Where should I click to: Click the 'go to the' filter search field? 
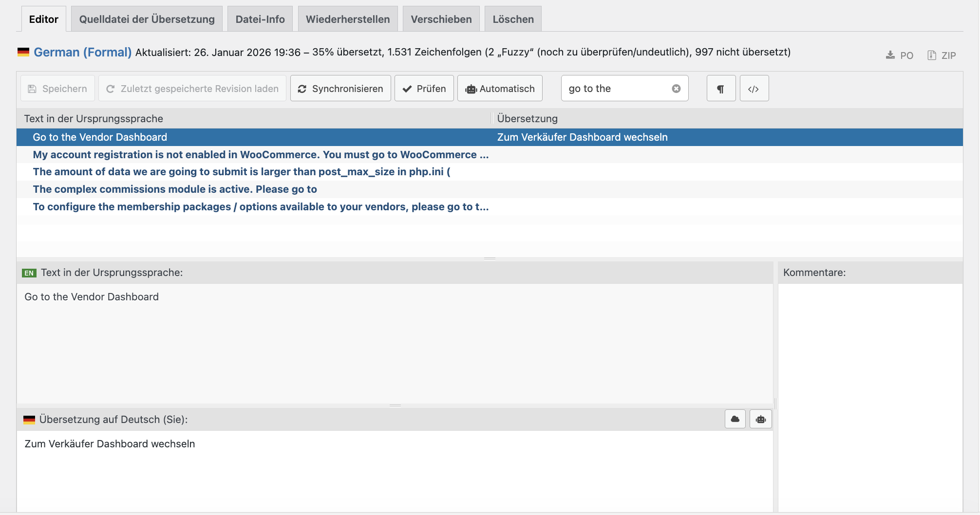[x=616, y=89]
